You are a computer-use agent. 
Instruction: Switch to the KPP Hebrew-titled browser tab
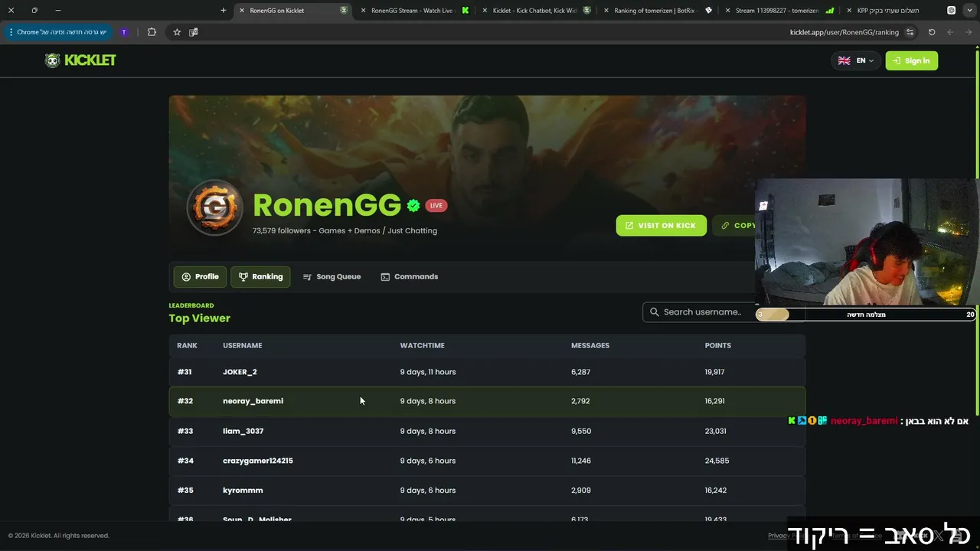[x=888, y=11]
